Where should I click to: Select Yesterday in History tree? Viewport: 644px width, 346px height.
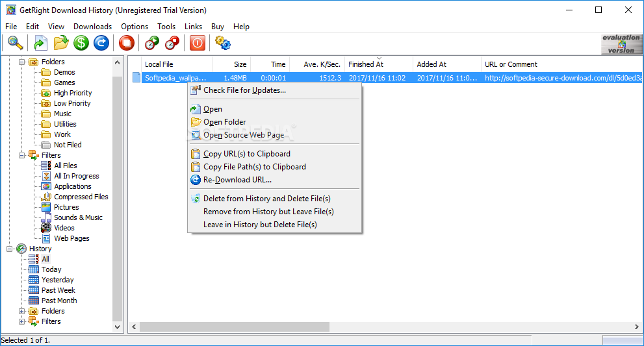point(57,280)
